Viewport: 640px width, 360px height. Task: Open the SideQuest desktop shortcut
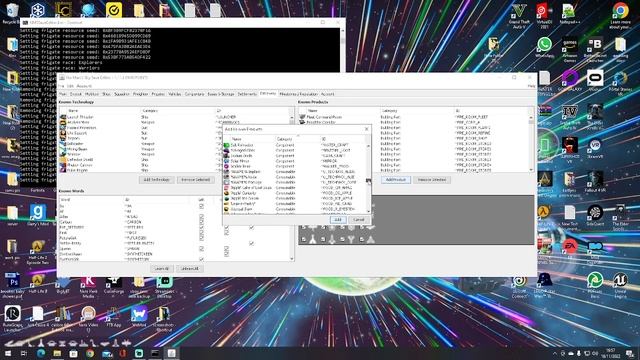click(595, 213)
